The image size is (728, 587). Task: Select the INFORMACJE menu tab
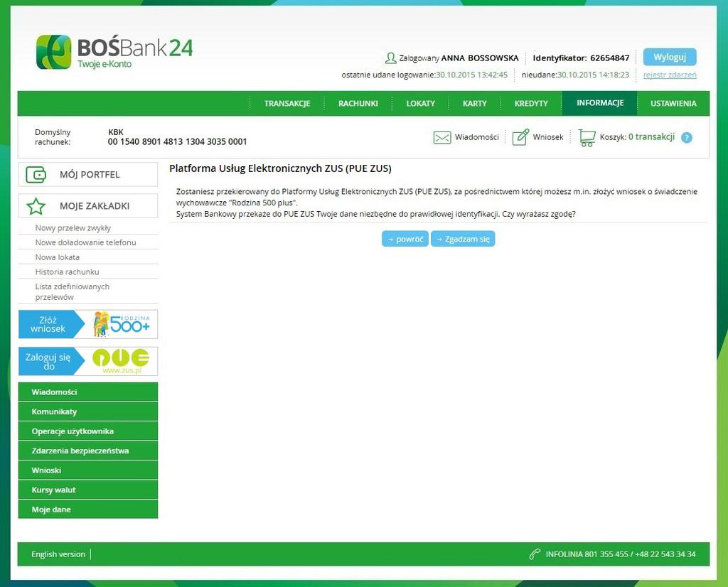600,103
